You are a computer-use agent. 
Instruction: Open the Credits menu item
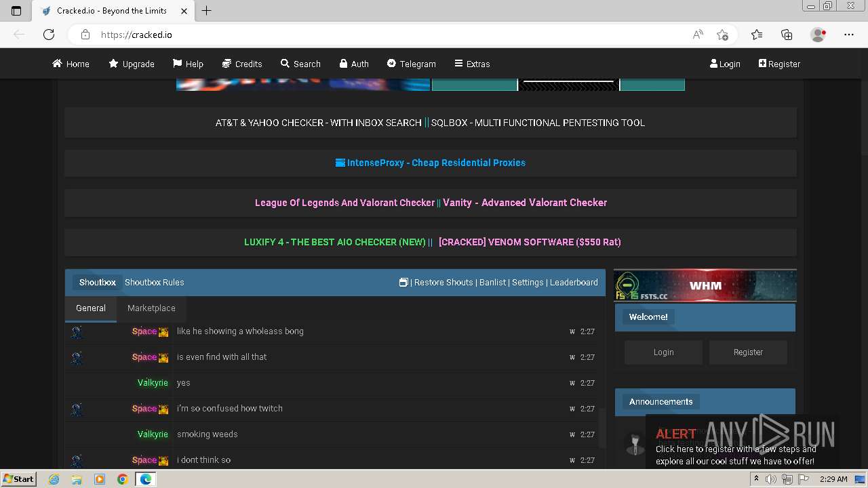point(242,64)
